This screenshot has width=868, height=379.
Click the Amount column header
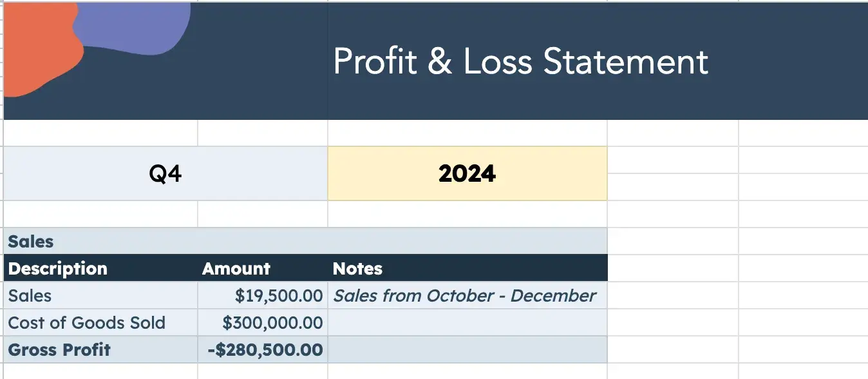[x=236, y=269]
